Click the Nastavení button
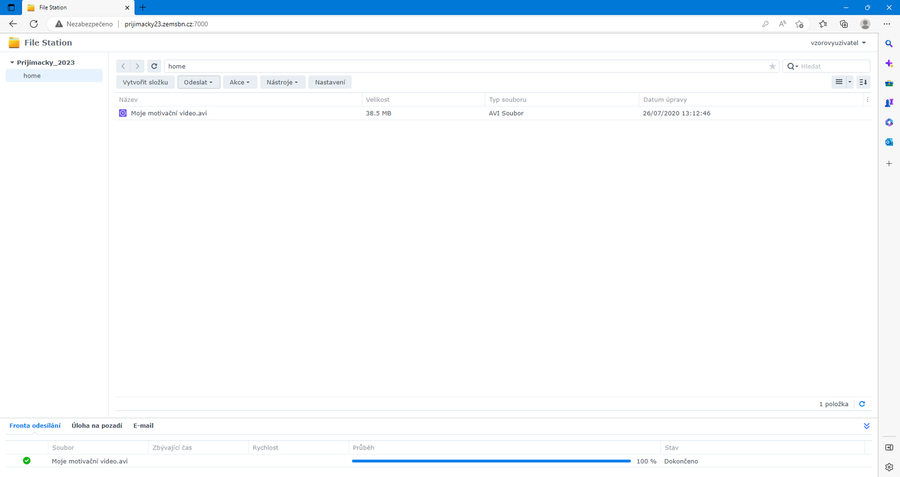Screen dimensions: 900x477 pos(330,82)
